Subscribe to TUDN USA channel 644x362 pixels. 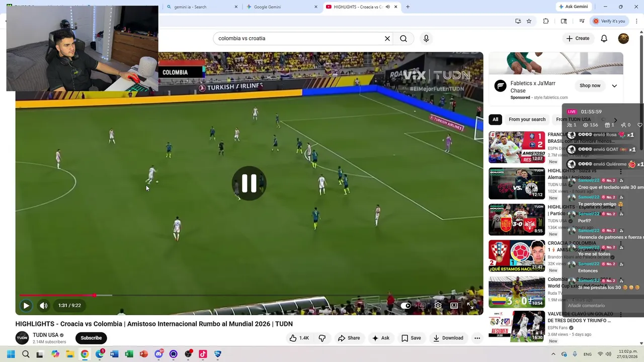coord(91,338)
